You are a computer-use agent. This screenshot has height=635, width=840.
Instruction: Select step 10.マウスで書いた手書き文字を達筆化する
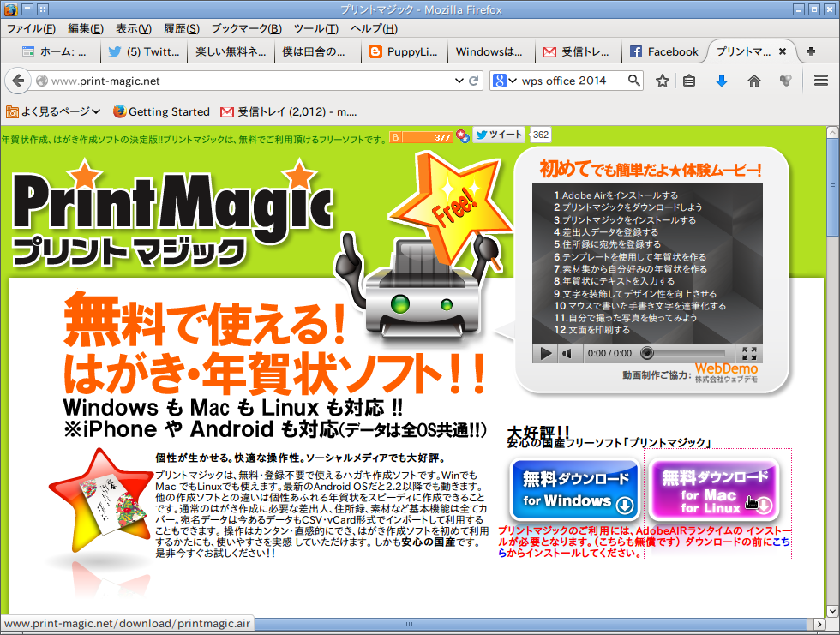coord(639,305)
